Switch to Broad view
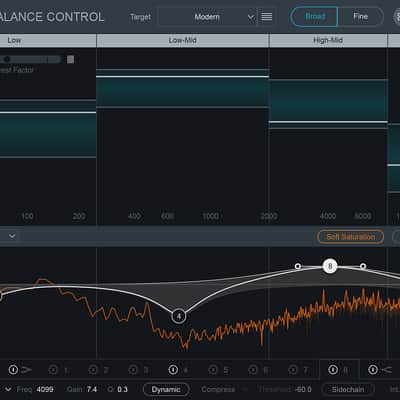The image size is (400, 400). (x=314, y=16)
